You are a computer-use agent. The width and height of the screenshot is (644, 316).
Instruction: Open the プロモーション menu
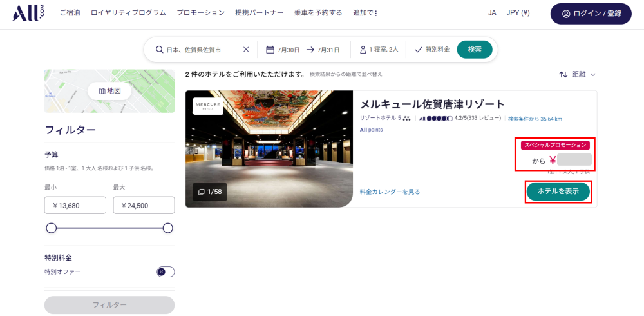click(201, 13)
